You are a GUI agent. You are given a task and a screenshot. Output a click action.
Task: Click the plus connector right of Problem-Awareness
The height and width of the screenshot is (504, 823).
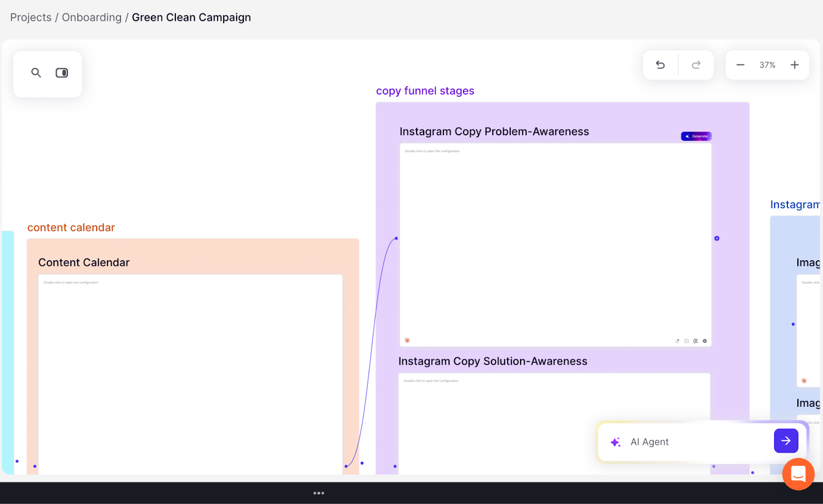(717, 239)
